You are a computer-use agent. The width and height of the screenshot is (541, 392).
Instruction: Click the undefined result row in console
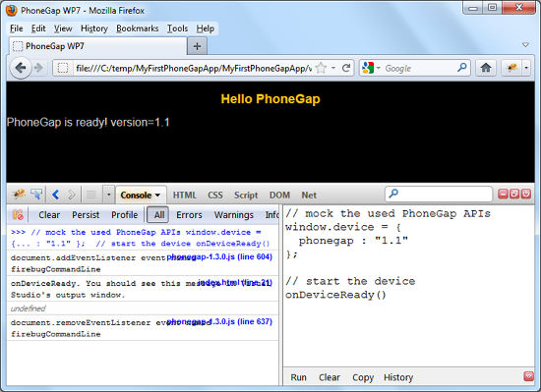[143, 308]
